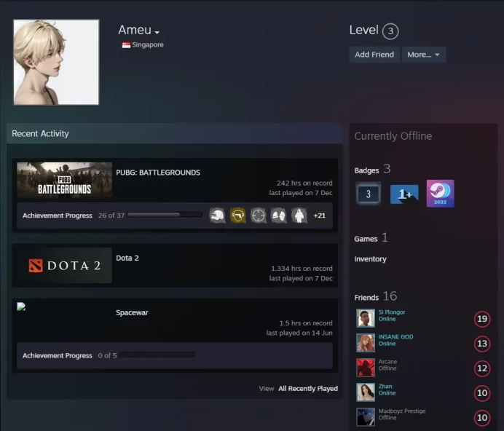The height and width of the screenshot is (431, 504).
Task: Open the INSANE GOD friend name
Action: click(x=395, y=337)
